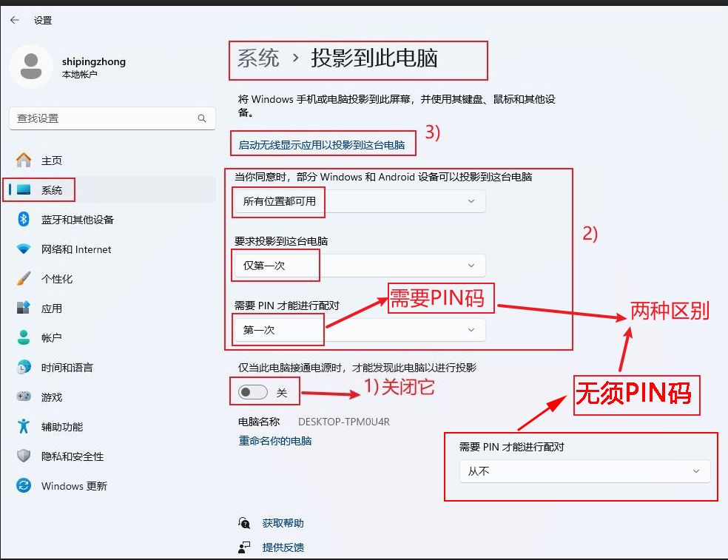Viewport: 728px width, 560px height.
Task: Click the shield icon for 隐私和安全性
Action: click(24, 456)
